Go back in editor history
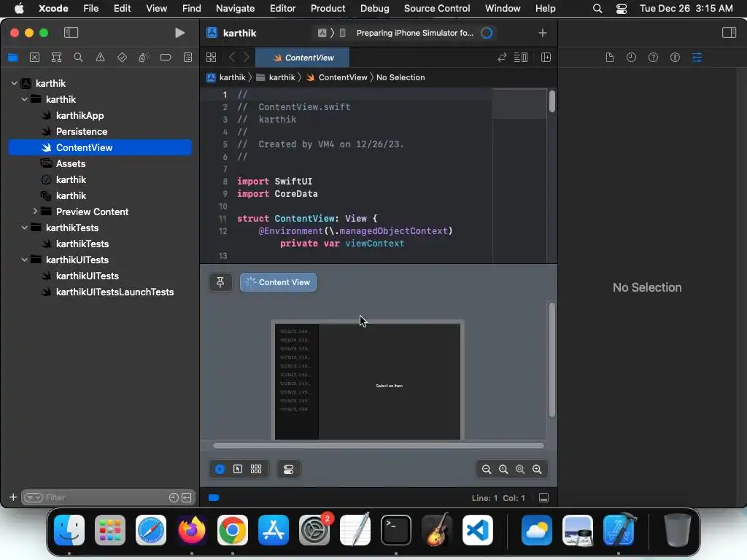747x560 pixels. click(232, 58)
